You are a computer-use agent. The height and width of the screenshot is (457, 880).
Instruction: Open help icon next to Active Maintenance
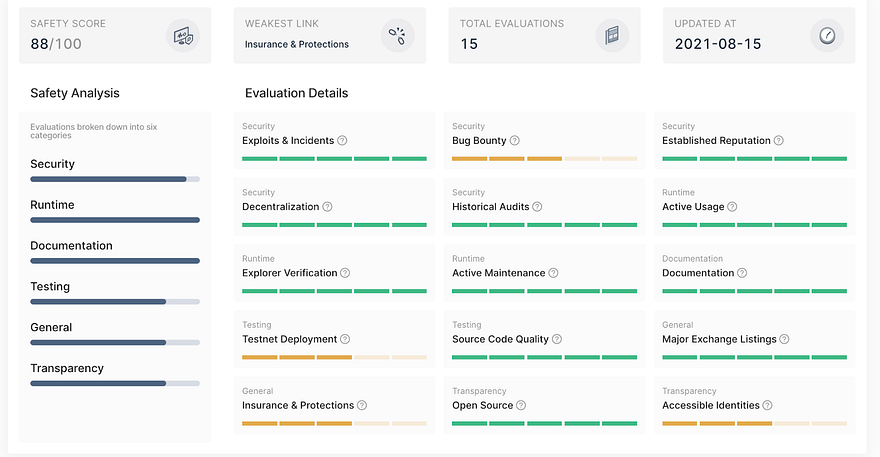(x=553, y=273)
